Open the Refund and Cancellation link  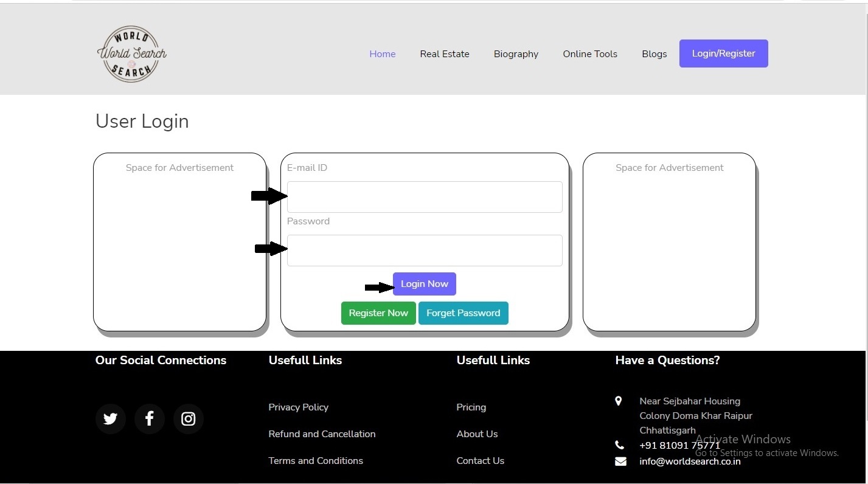322,434
